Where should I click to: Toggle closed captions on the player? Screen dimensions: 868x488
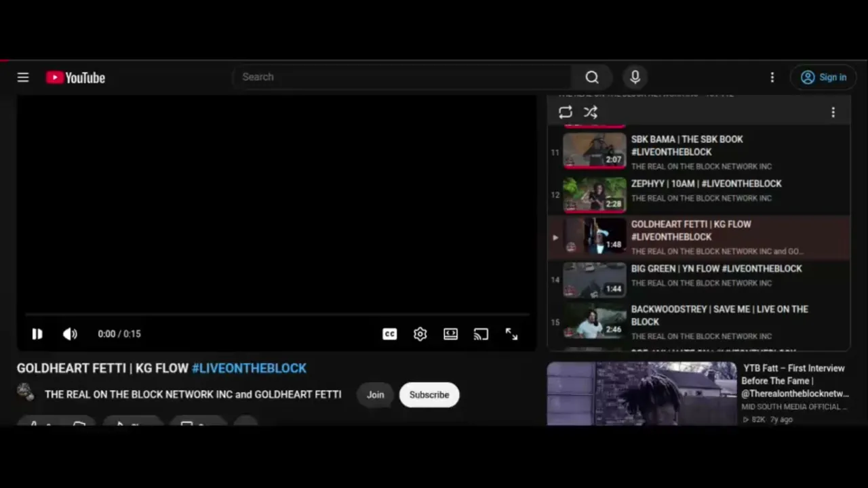pyautogui.click(x=389, y=333)
